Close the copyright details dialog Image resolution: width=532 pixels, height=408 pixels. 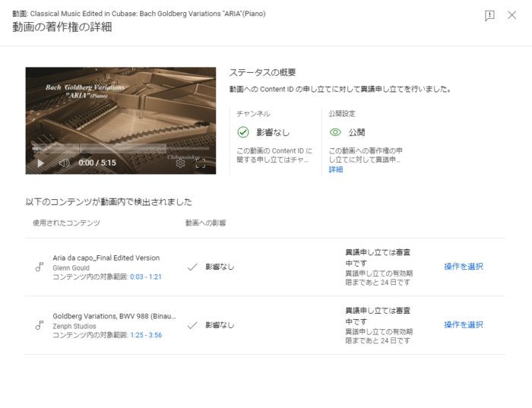[511, 15]
